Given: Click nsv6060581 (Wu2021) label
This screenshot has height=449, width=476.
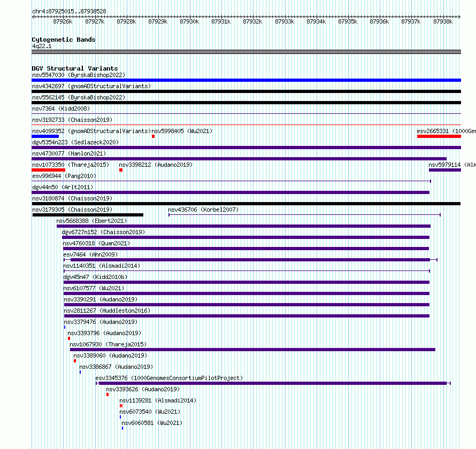Looking at the screenshot, I should (x=152, y=423).
